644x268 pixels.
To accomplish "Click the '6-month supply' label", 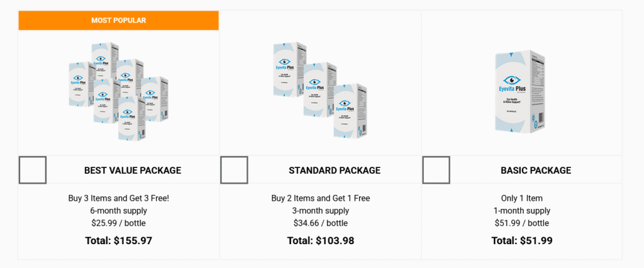I will pyautogui.click(x=119, y=211).
